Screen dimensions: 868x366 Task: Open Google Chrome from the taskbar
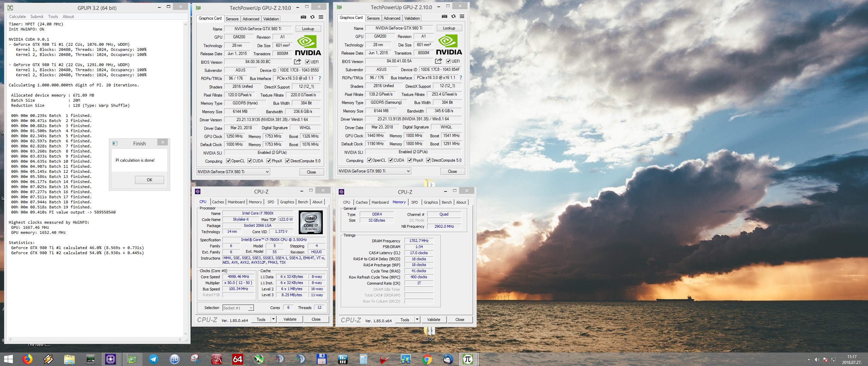(427, 359)
